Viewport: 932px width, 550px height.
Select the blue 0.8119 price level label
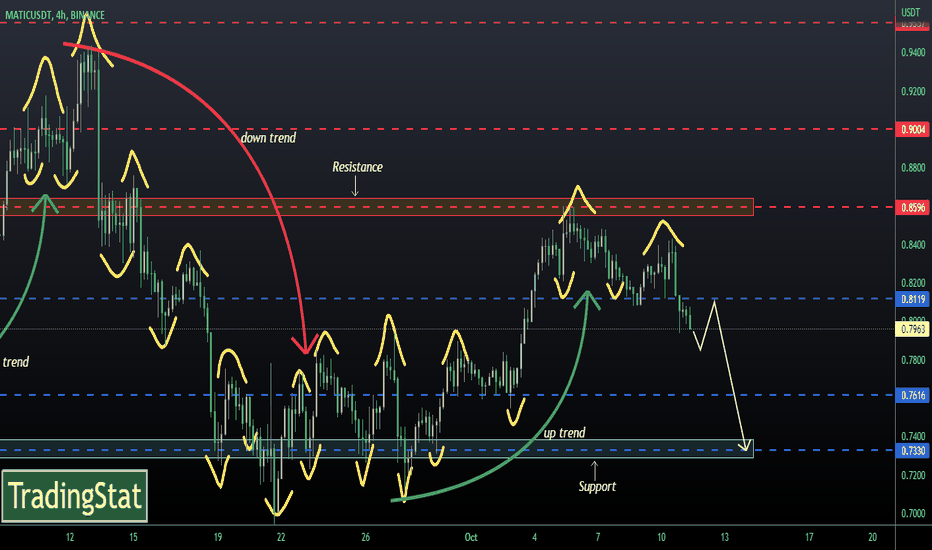[912, 299]
